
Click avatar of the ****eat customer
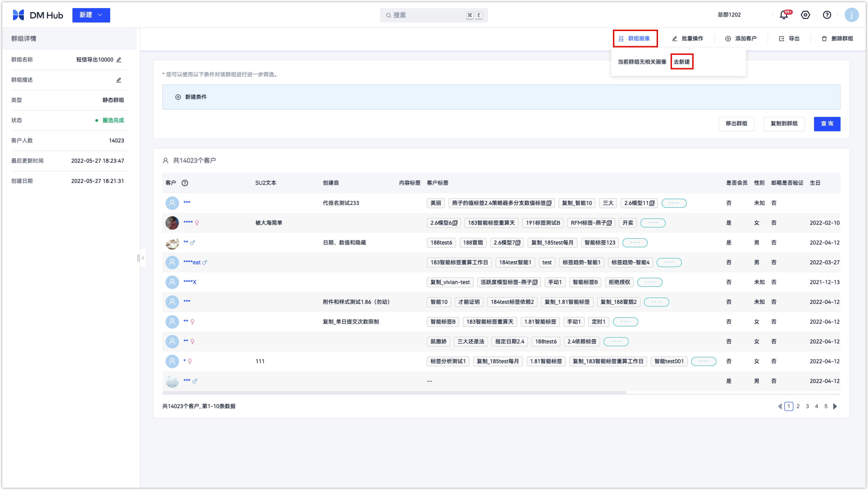tap(172, 262)
